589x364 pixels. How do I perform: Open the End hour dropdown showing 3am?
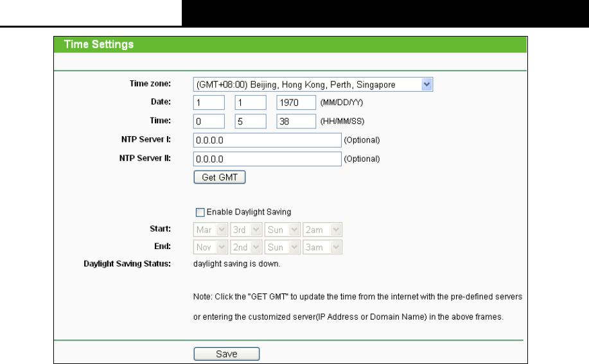pyautogui.click(x=322, y=247)
